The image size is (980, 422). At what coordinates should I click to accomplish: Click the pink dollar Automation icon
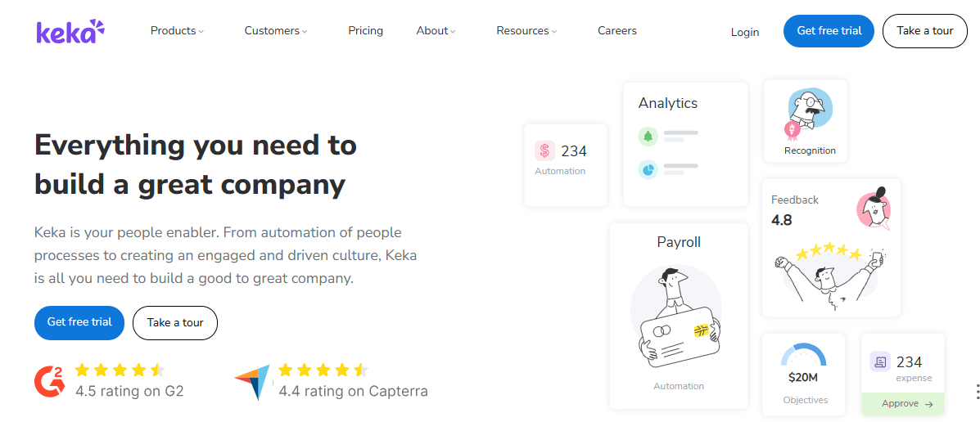tap(545, 151)
